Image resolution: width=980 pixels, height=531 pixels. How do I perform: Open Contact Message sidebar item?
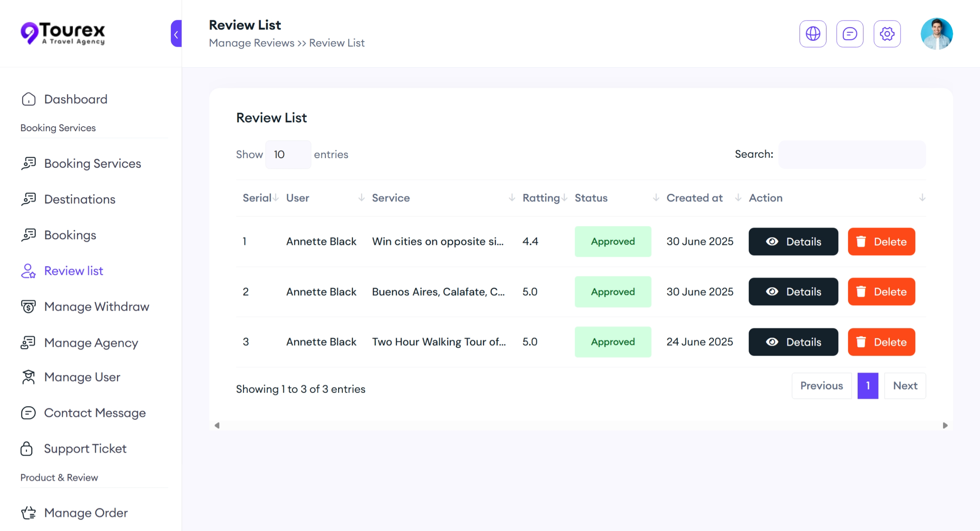pos(95,413)
